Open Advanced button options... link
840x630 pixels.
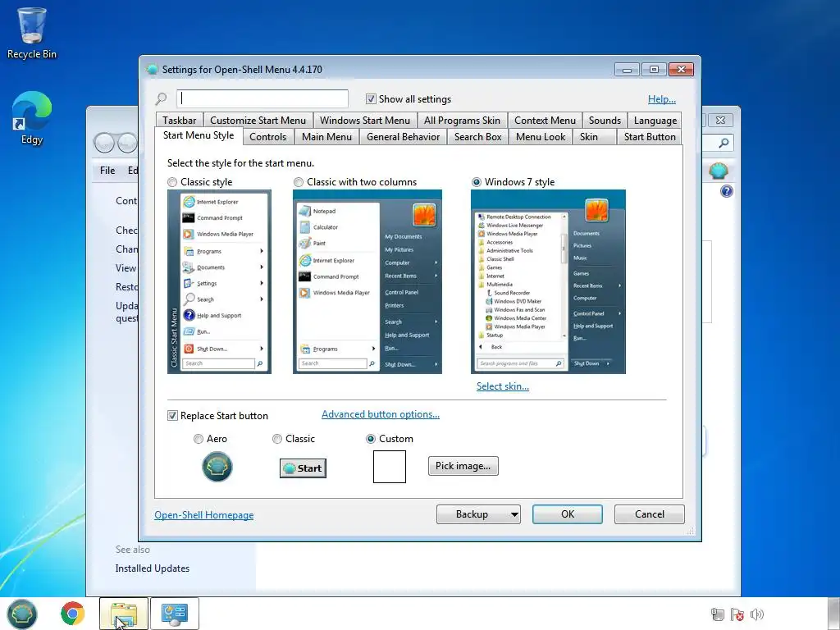click(381, 414)
